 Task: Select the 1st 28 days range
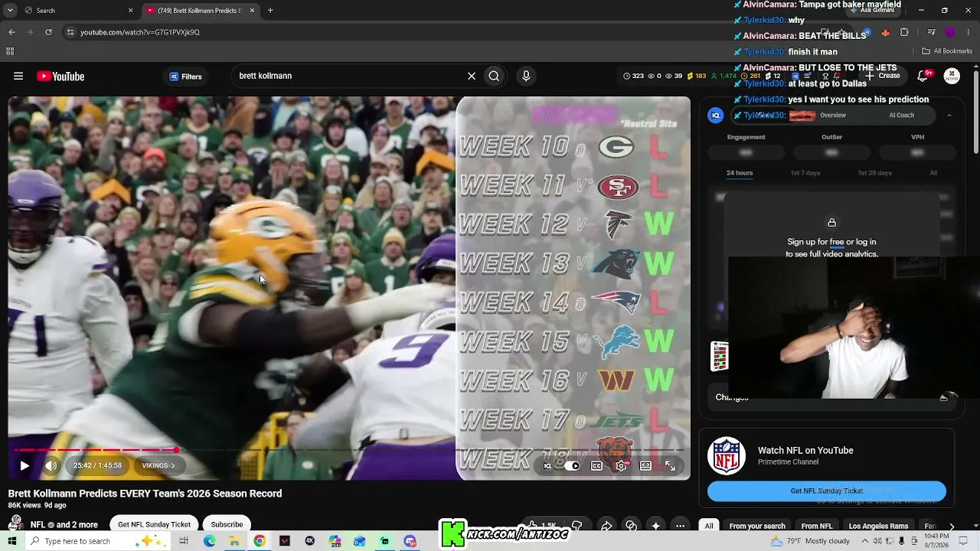coord(874,173)
